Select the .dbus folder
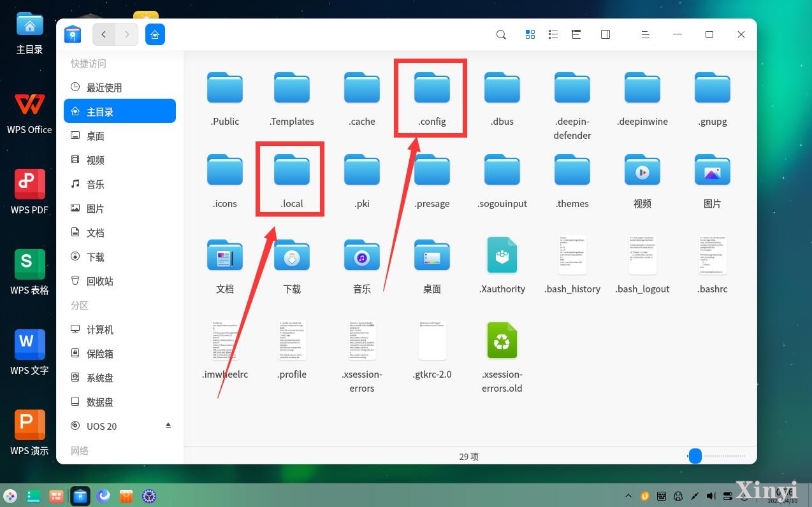Screen dimensions: 812x507 [502, 88]
